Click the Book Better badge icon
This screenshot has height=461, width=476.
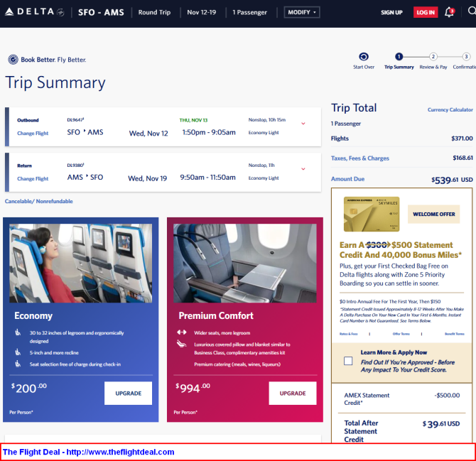(13, 60)
